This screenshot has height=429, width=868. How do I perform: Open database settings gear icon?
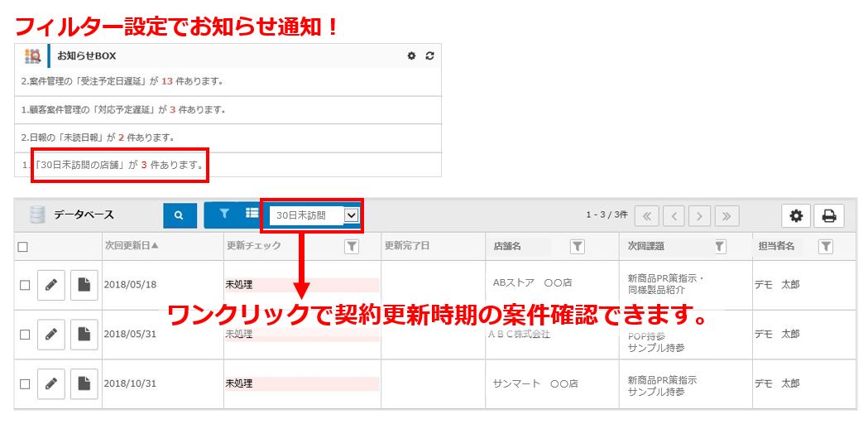(796, 216)
